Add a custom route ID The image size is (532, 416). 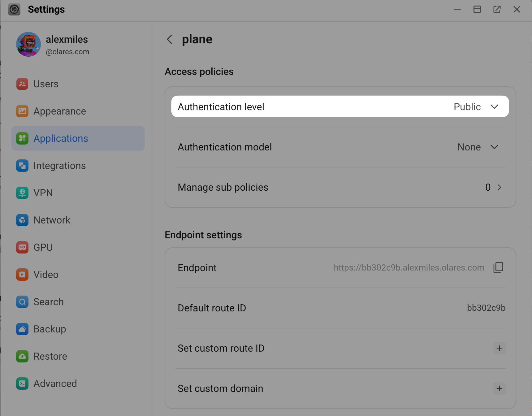click(499, 348)
